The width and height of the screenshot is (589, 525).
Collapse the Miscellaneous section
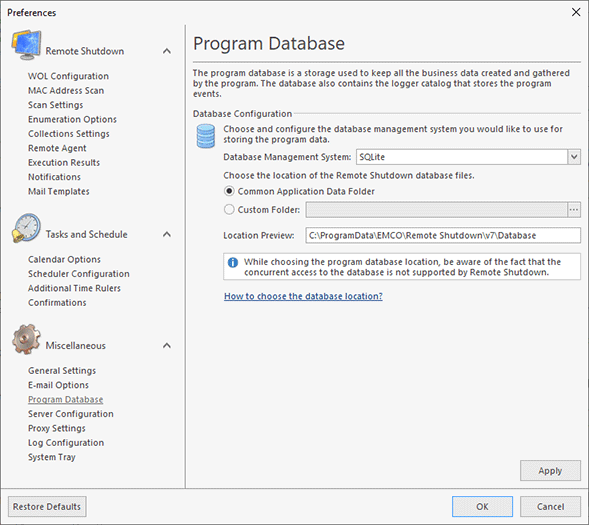point(167,345)
